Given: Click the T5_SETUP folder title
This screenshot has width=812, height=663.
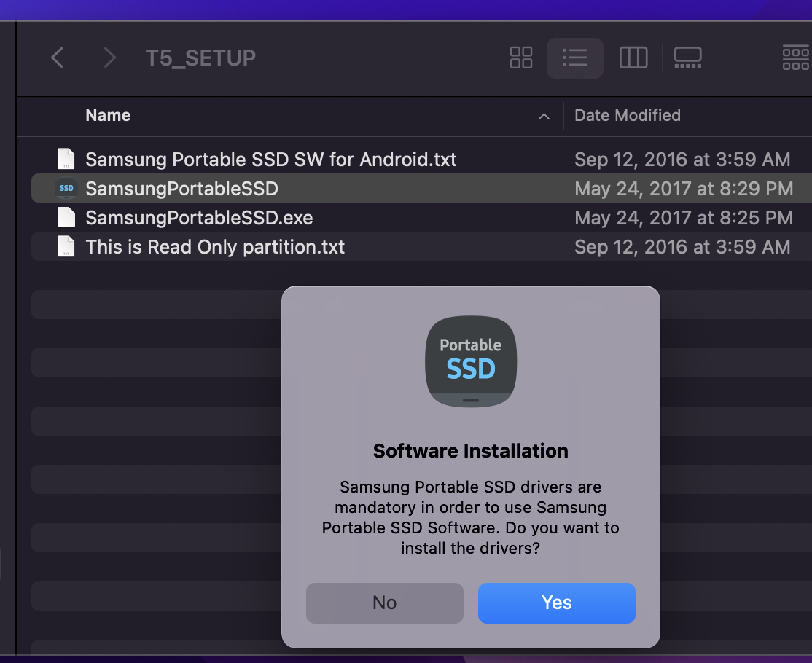Looking at the screenshot, I should 200,58.
